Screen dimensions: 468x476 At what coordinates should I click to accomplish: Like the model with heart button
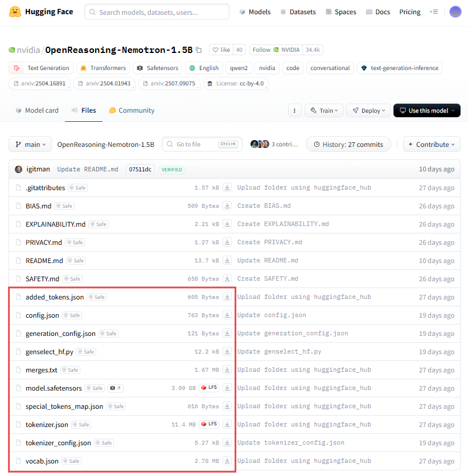click(x=221, y=50)
